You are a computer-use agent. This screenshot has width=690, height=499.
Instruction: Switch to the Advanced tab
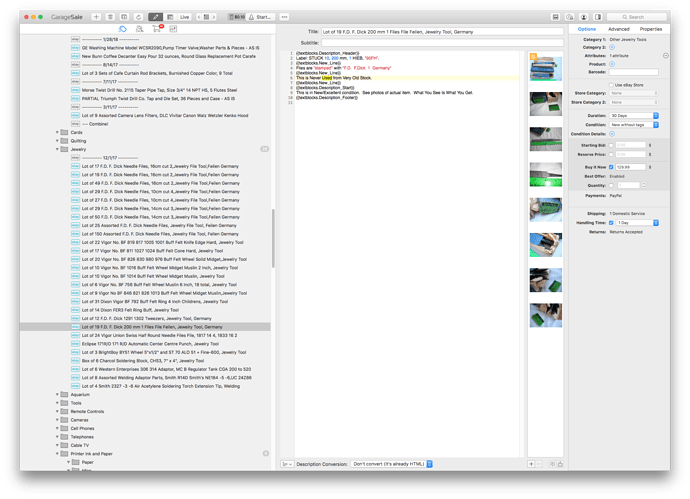[x=619, y=29]
